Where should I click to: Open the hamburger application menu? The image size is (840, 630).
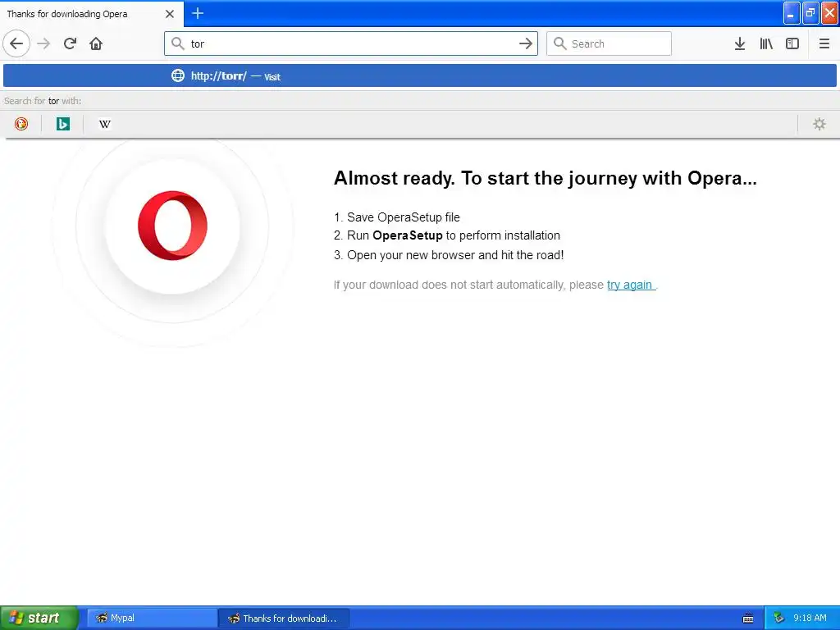pos(824,43)
